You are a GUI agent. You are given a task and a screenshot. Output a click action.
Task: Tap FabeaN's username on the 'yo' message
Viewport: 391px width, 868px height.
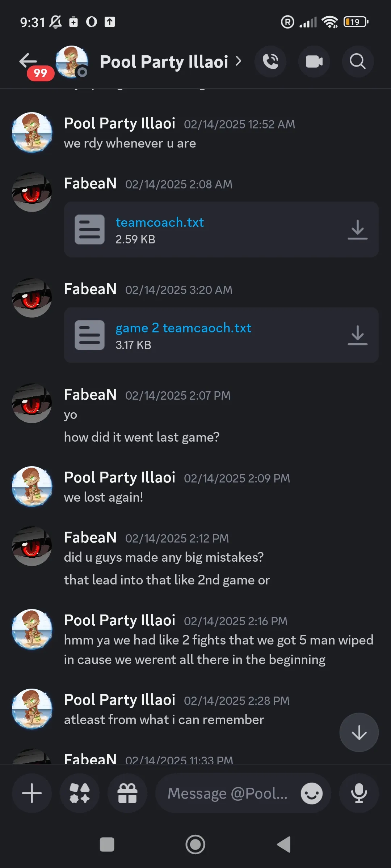tap(90, 395)
